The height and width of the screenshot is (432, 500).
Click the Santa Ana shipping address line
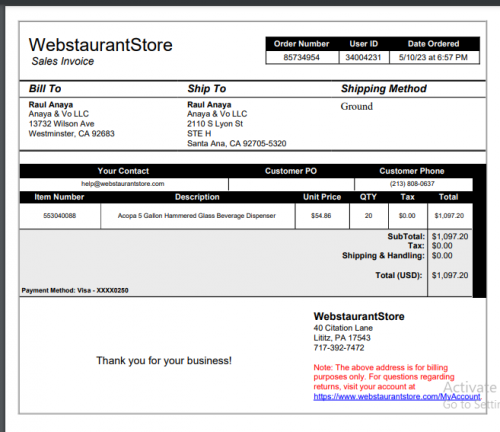point(237,143)
